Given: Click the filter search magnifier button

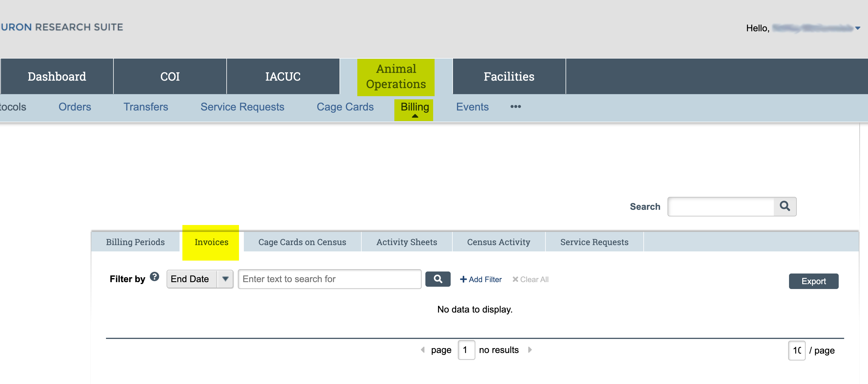Looking at the screenshot, I should [437, 279].
